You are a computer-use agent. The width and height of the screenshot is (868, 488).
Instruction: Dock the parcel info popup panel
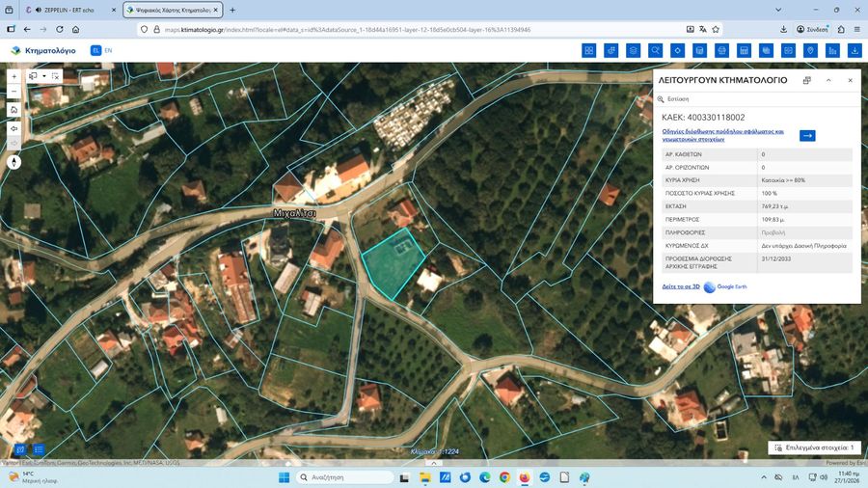coord(806,80)
